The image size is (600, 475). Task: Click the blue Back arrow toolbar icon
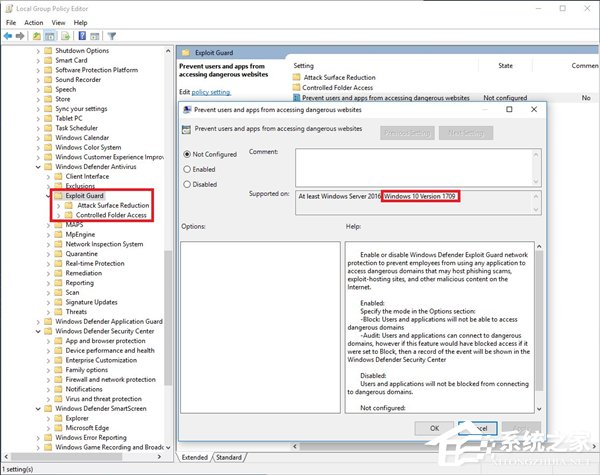pos(8,36)
